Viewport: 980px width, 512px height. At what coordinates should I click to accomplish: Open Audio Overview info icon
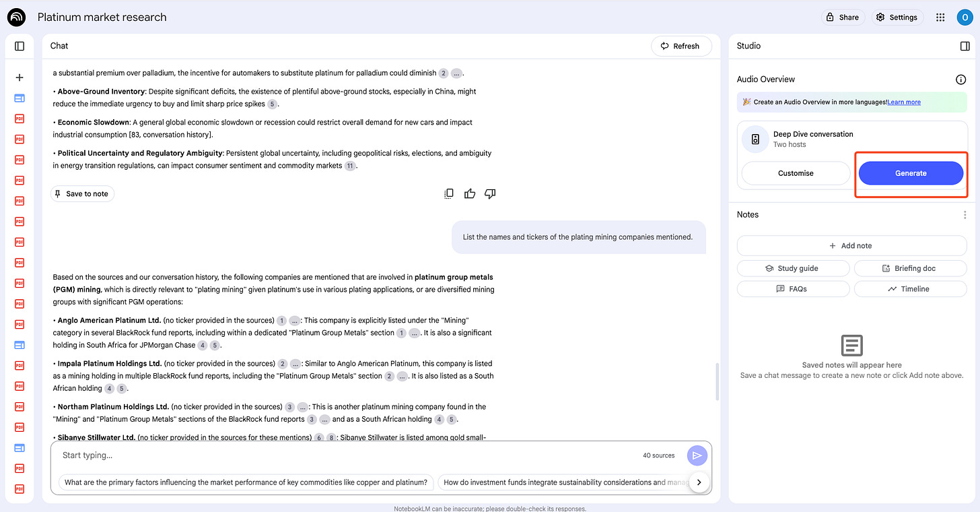click(x=961, y=79)
